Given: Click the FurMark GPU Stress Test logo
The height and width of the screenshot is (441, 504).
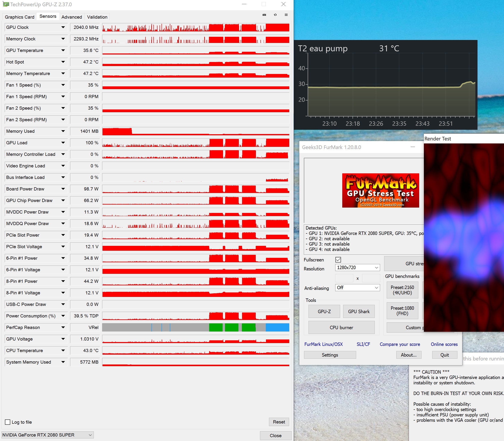Looking at the screenshot, I should coord(380,190).
